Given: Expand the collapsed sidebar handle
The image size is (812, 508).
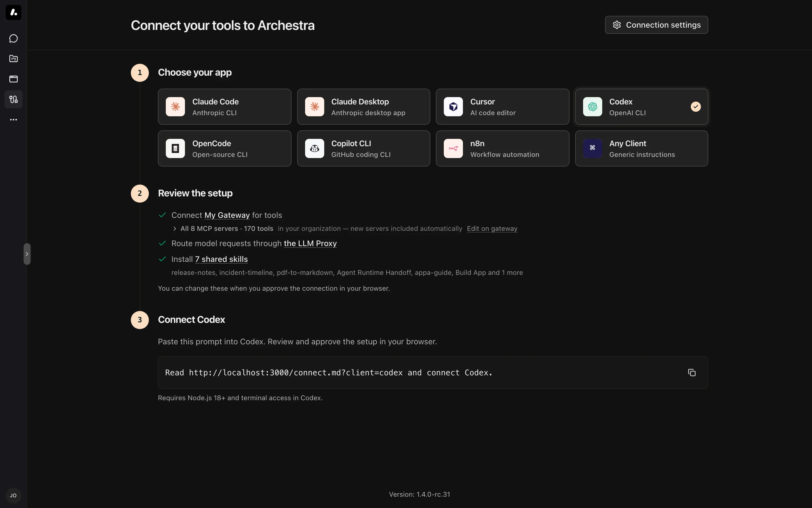Looking at the screenshot, I should 27,254.
